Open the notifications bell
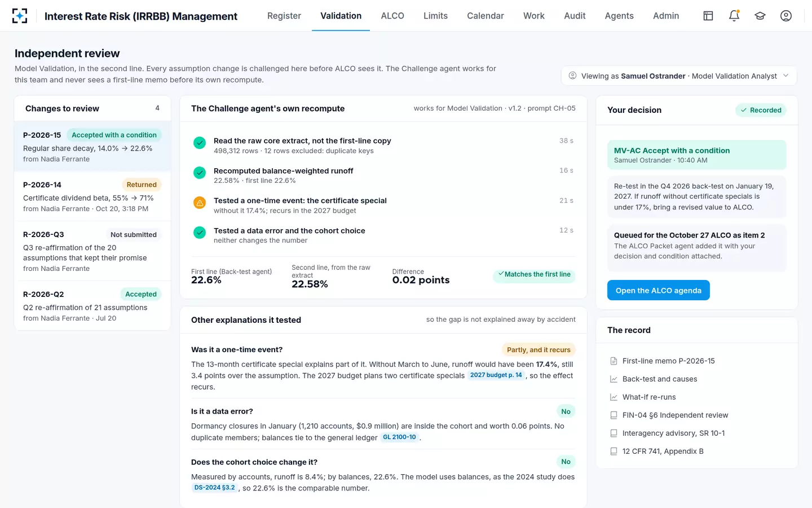Screen dimensions: 812x508 [734, 16]
